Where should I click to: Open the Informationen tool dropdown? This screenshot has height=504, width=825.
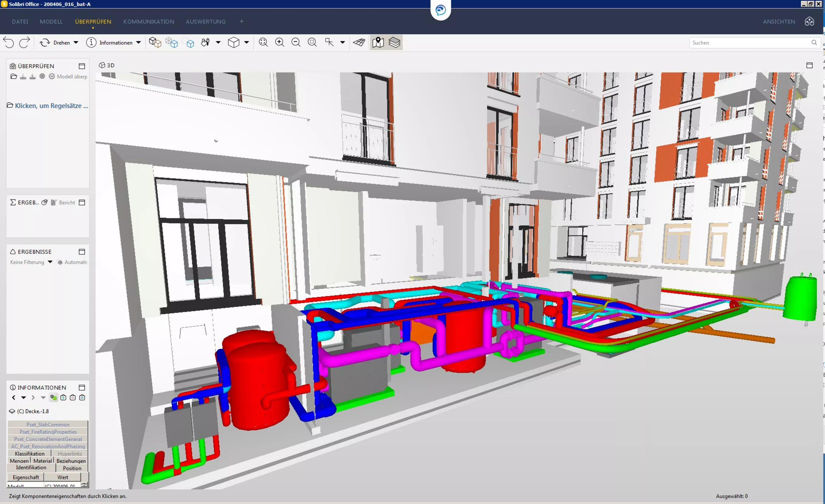(138, 42)
